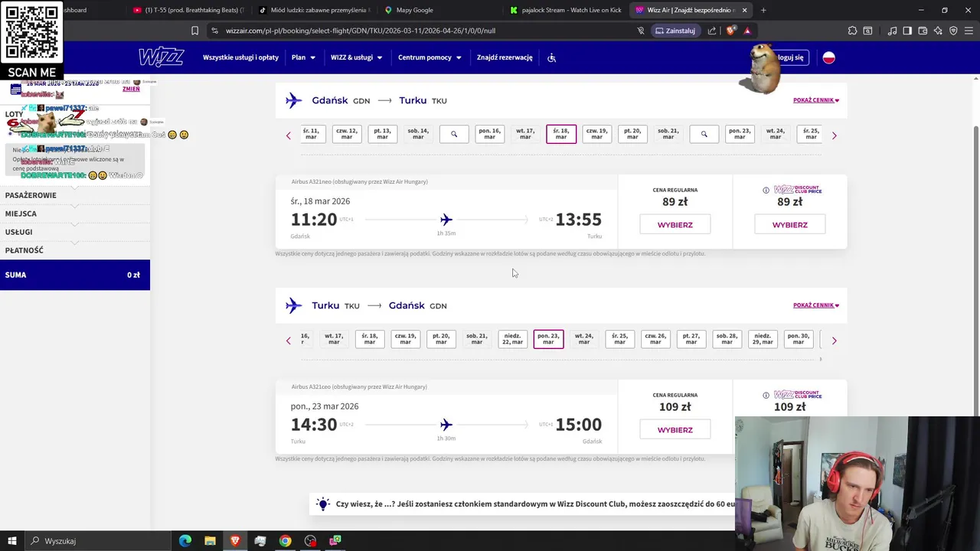
Task: Expand POKAŻ CENNIK for Turku to Gdańsk
Action: coord(816,305)
